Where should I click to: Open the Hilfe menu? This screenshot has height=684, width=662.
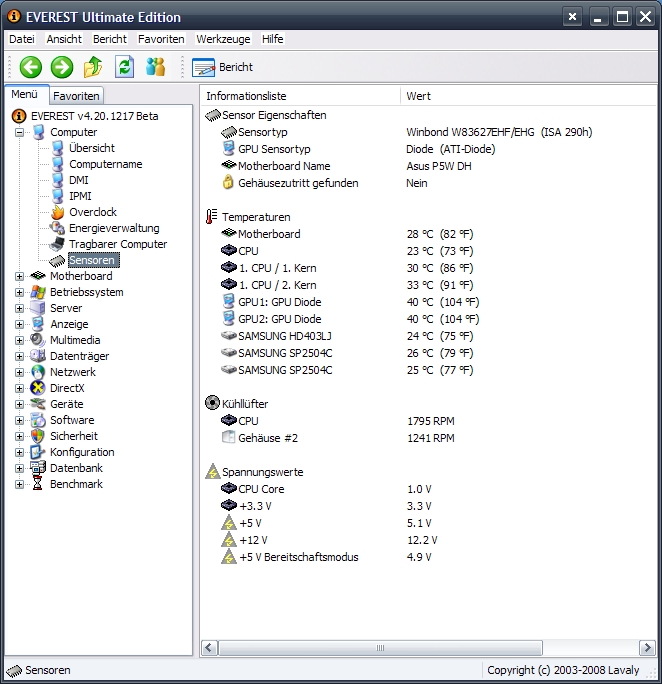pos(273,39)
